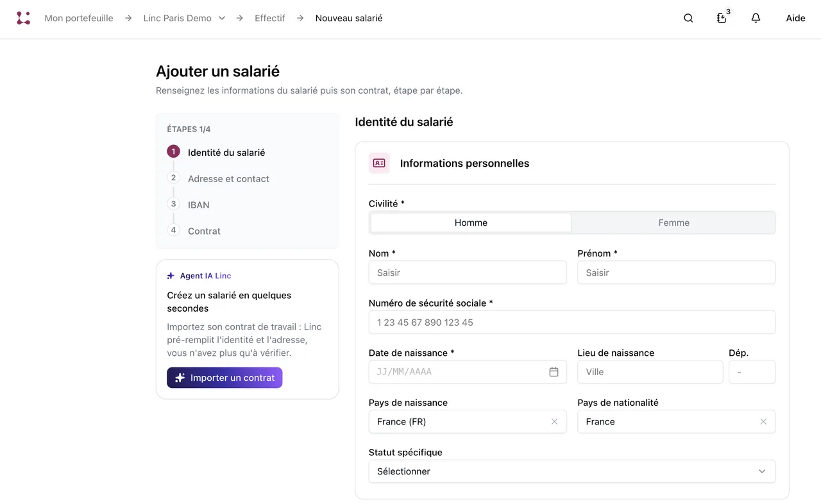Expand the Linc Paris Demo chevron
Viewport: 821px width, 504px height.
(222, 18)
